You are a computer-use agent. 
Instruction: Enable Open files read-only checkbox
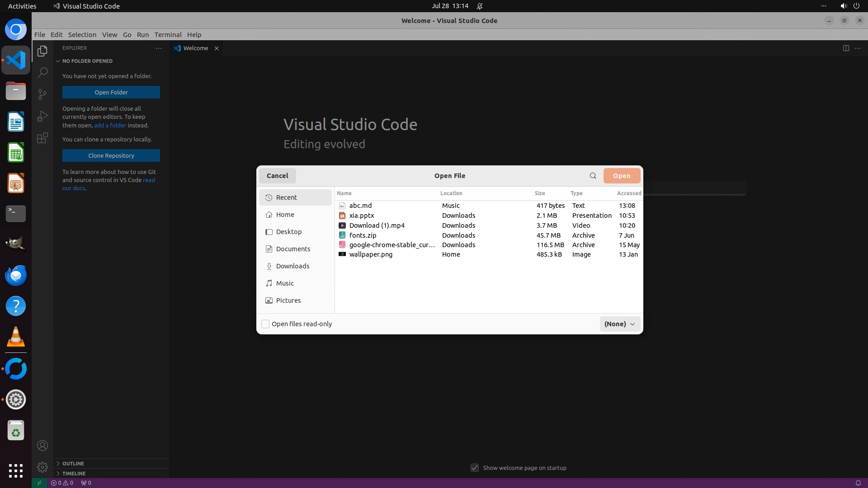click(x=265, y=324)
